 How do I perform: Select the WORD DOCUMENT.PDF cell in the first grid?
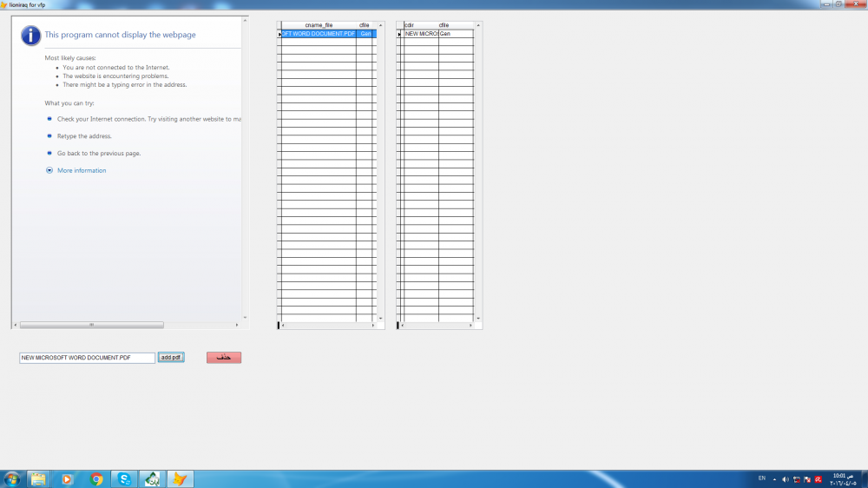pos(319,34)
